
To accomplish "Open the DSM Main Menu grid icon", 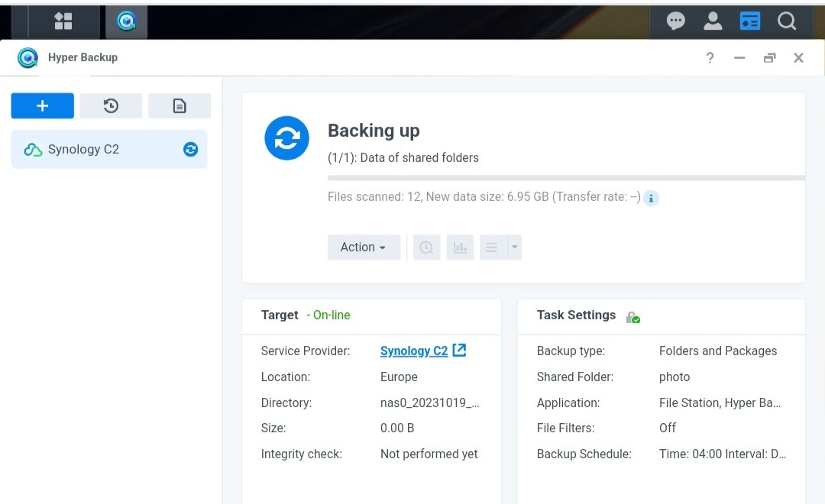I will click(x=63, y=21).
